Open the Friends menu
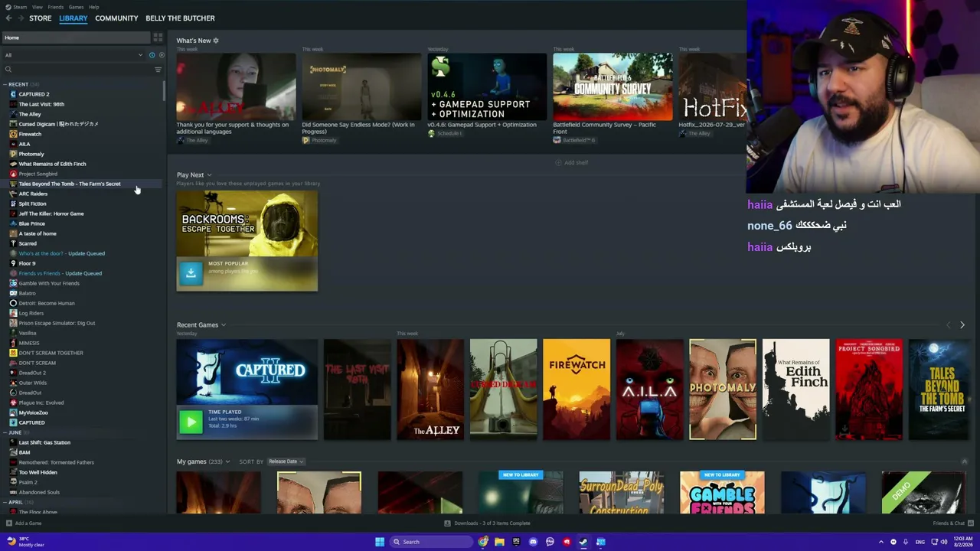 tap(56, 7)
